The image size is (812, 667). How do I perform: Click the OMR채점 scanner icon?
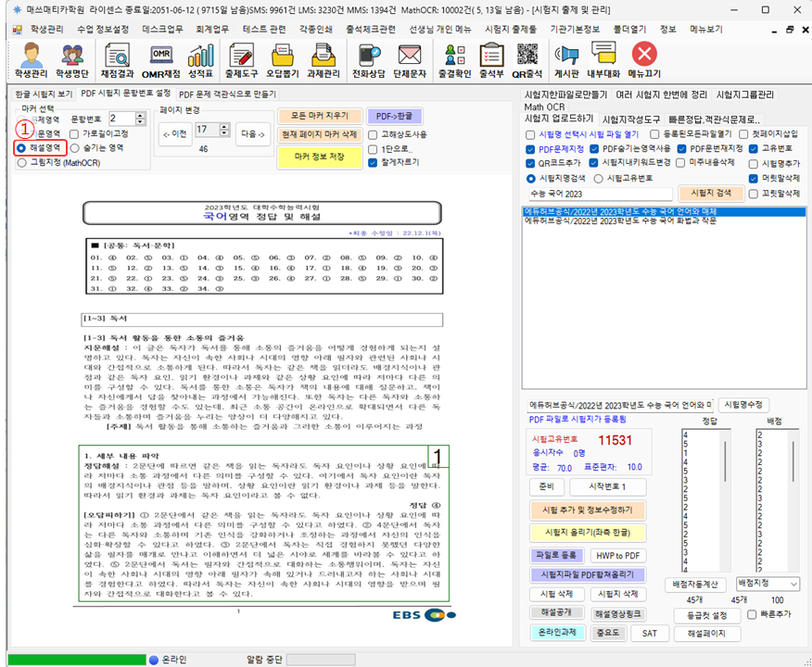pos(159,58)
